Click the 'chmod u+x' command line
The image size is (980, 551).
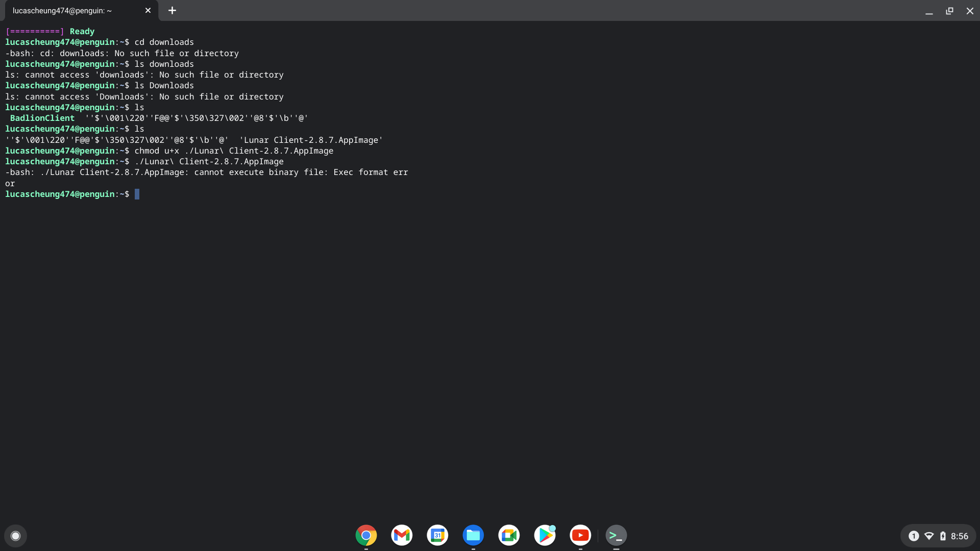pyautogui.click(x=234, y=151)
